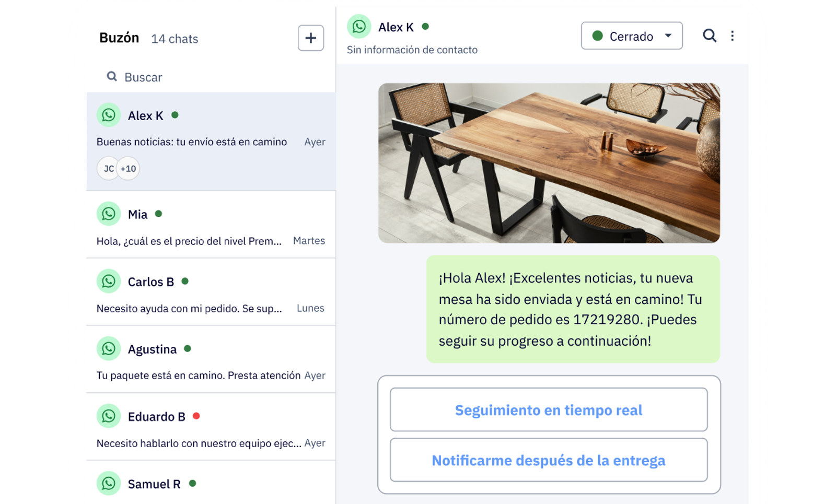Click the search magnifier in the chat header
The image size is (836, 504).
point(709,36)
